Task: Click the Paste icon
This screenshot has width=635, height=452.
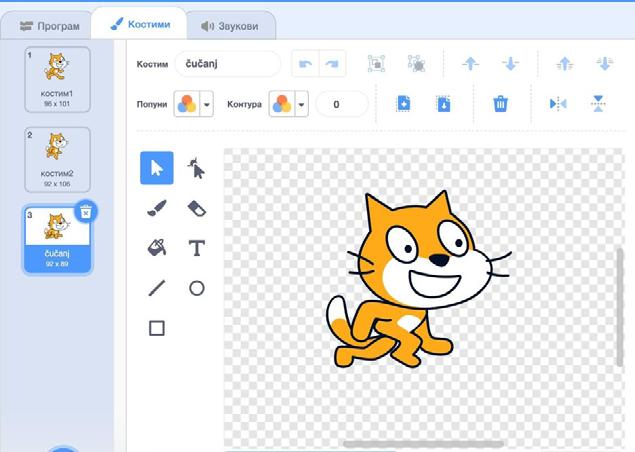Action: (x=443, y=104)
